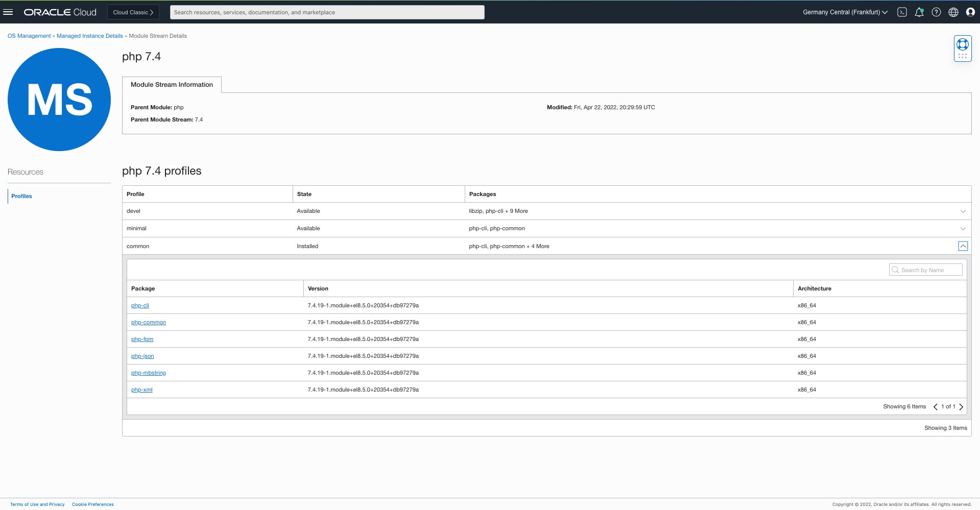
Task: Click the Cloud Classic button
Action: pos(133,12)
